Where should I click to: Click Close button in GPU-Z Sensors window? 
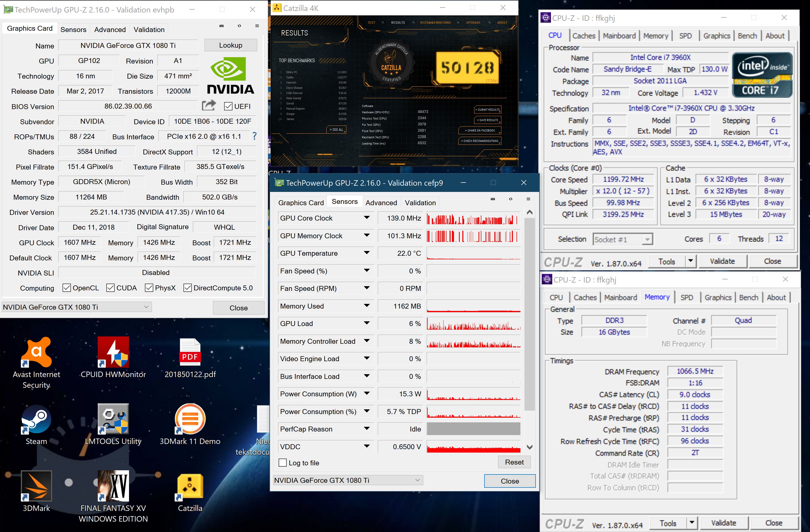510,481
